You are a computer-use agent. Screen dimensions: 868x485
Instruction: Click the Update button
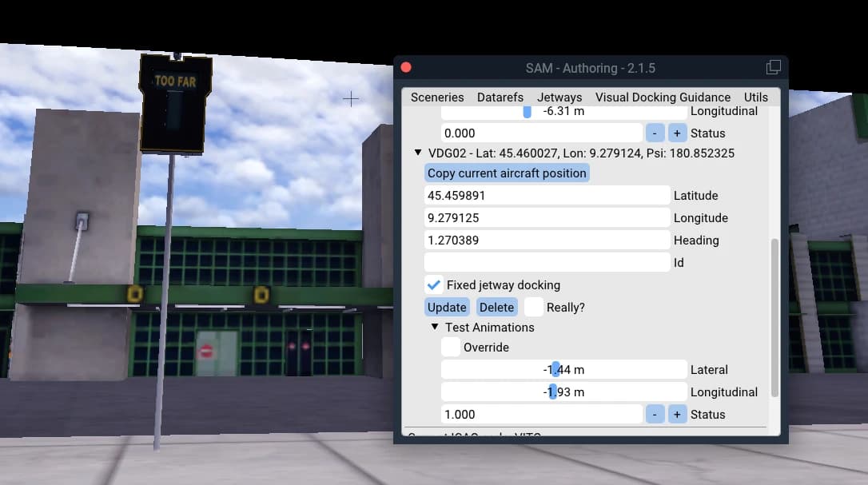pyautogui.click(x=447, y=308)
